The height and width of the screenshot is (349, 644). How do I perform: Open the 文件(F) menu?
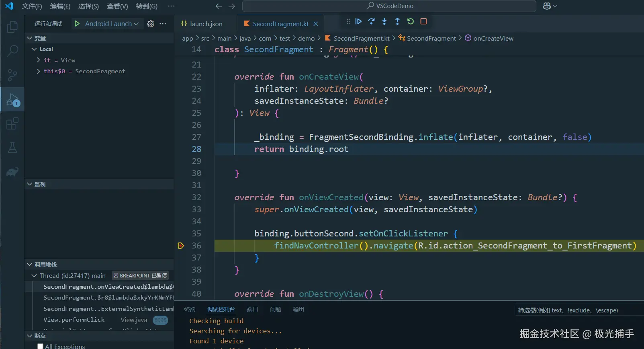pos(32,6)
